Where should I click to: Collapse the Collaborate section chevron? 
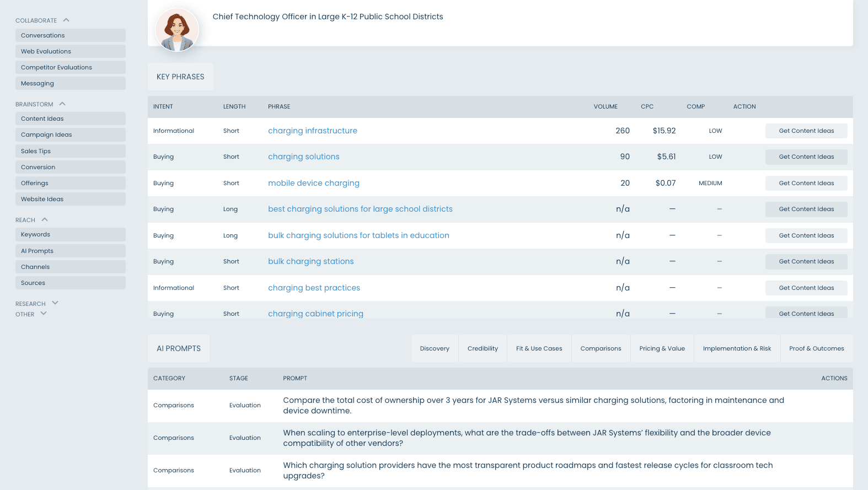pyautogui.click(x=66, y=20)
